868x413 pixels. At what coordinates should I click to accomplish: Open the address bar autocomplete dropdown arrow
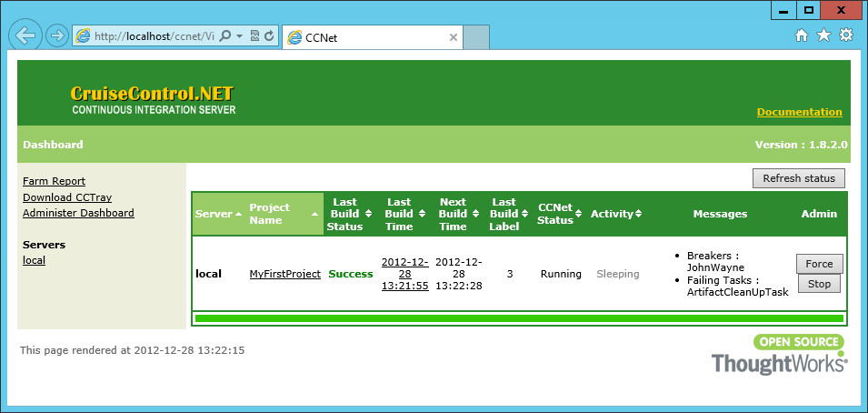click(x=239, y=36)
